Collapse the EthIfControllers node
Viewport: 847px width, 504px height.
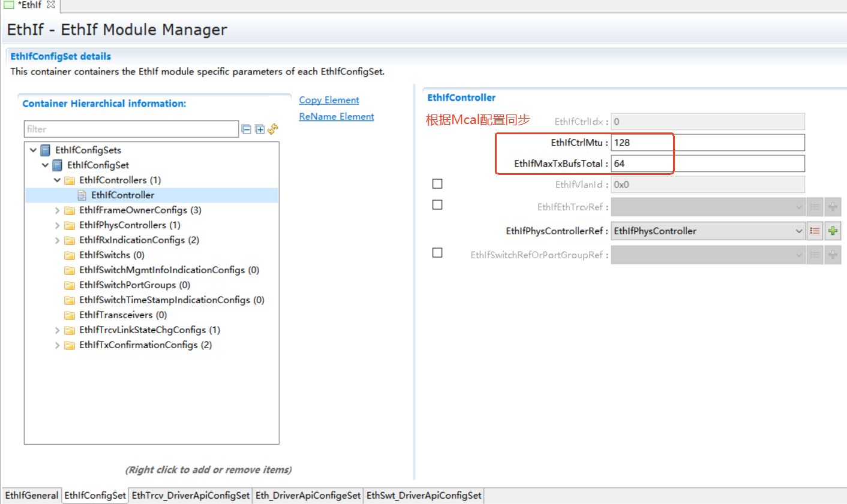click(57, 180)
